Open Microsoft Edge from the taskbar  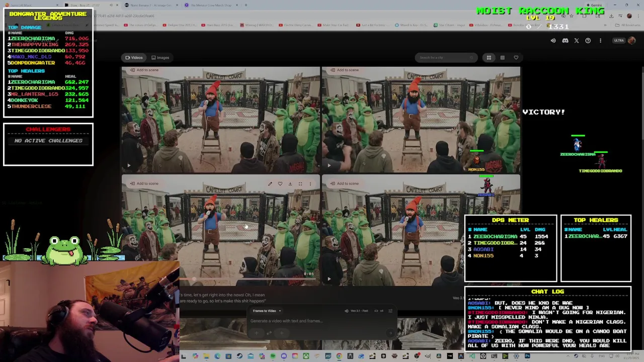click(217, 356)
